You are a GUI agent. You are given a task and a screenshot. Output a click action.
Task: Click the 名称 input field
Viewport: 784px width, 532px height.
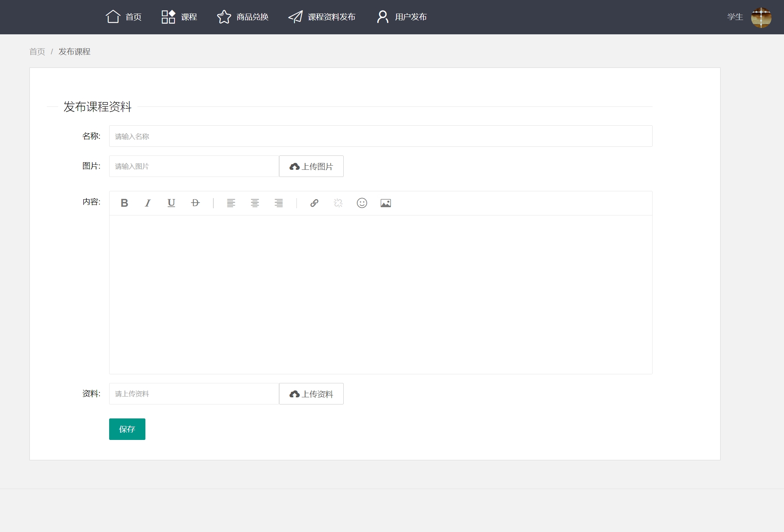pos(380,136)
